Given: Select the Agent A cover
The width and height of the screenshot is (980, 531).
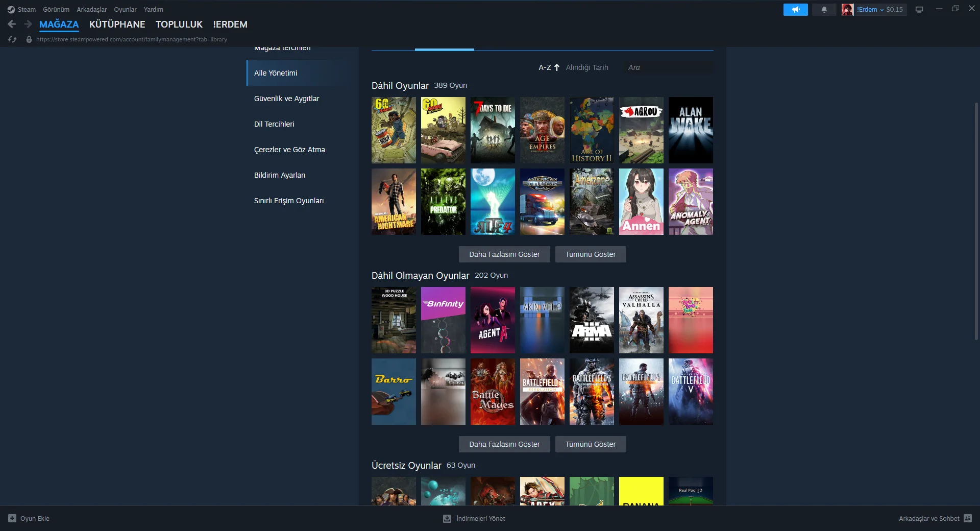Looking at the screenshot, I should click(493, 320).
